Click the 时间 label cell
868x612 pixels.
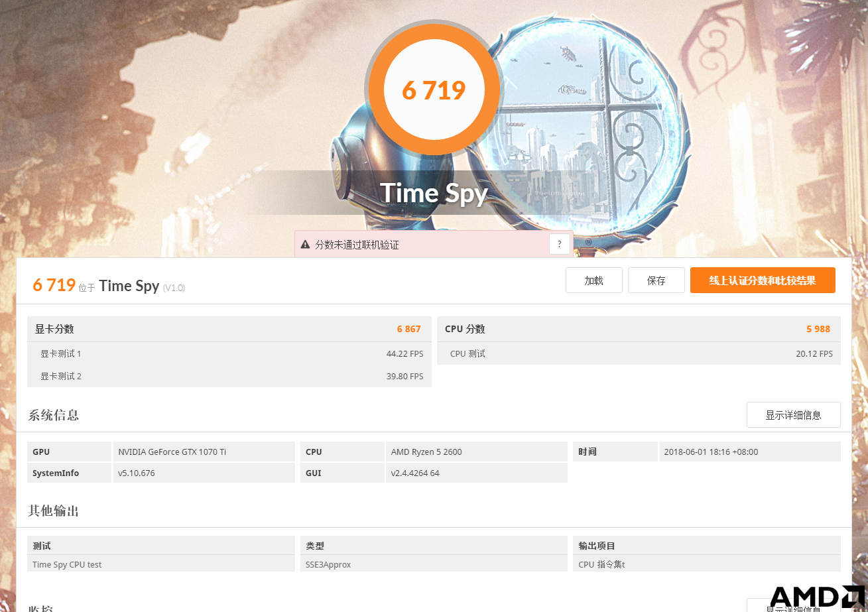pyautogui.click(x=615, y=452)
